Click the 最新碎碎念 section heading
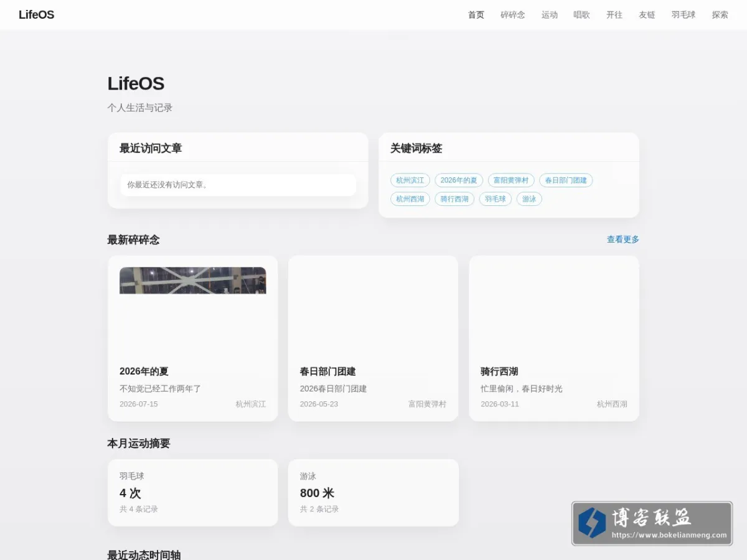This screenshot has width=747, height=560. tap(133, 240)
